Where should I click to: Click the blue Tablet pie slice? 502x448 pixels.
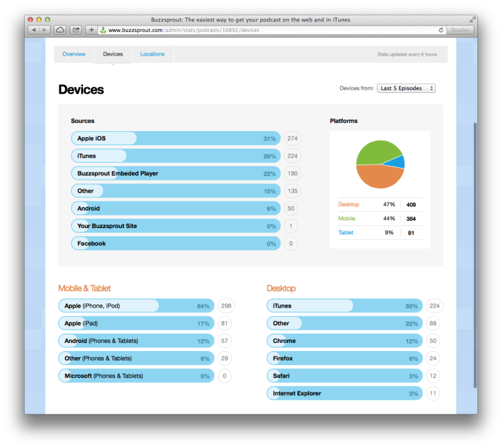tap(398, 162)
